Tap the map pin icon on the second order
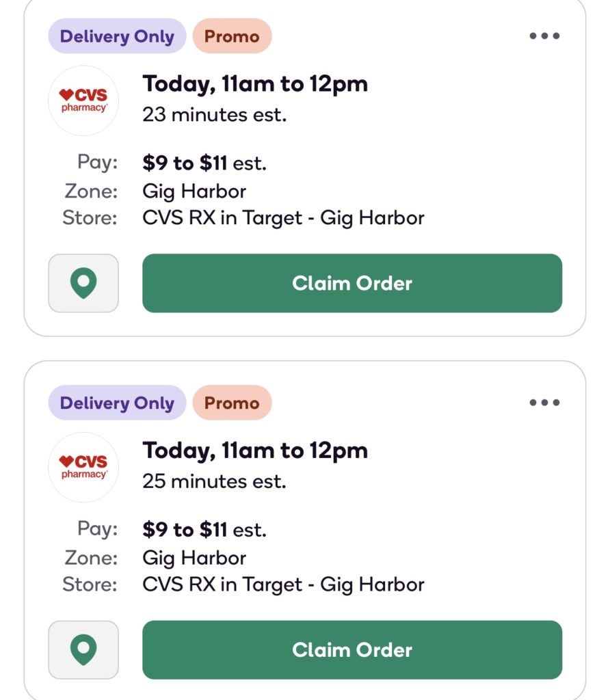 [x=83, y=650]
